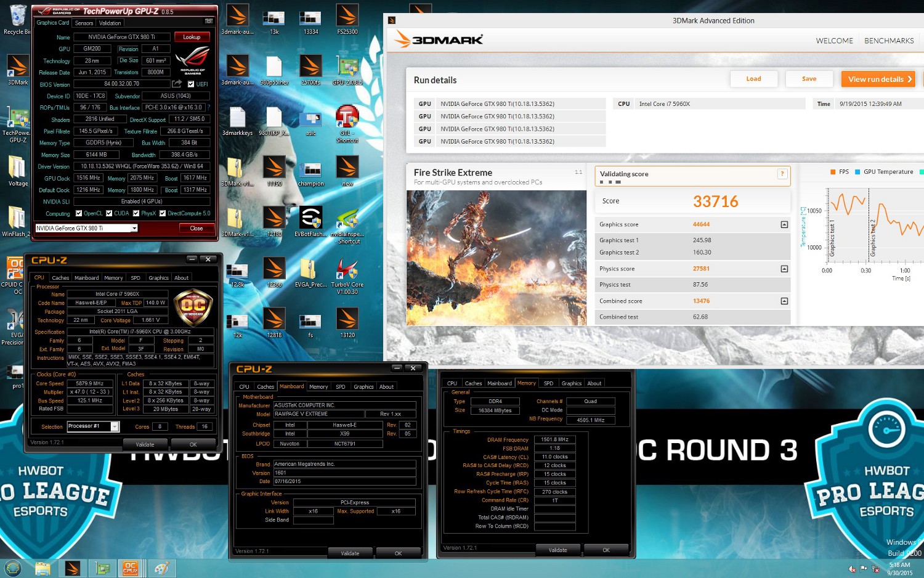
Task: Open the Voltage folder on the desktop
Action: coord(18,171)
